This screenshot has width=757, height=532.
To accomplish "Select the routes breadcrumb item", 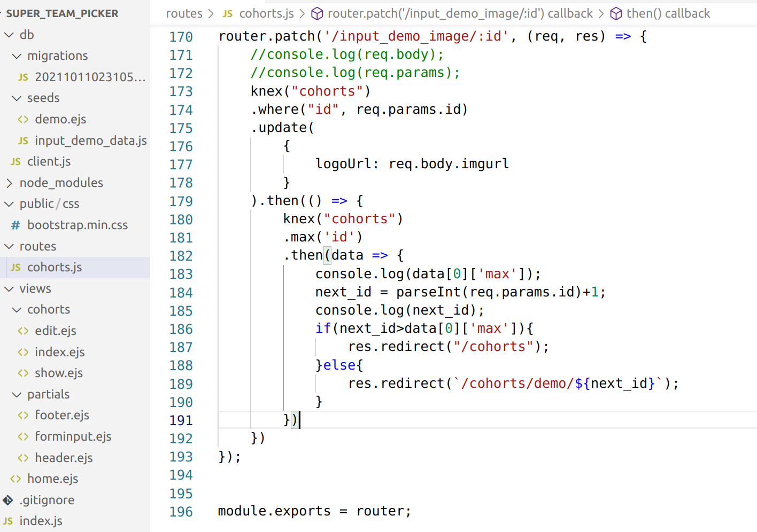I will coord(184,13).
